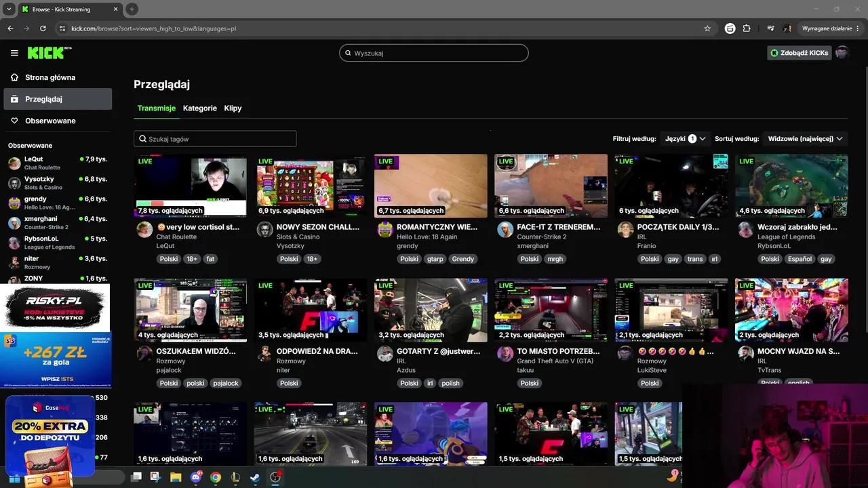Click the Szukaj tagów tag search field
This screenshot has height=488, width=868.
click(x=215, y=139)
